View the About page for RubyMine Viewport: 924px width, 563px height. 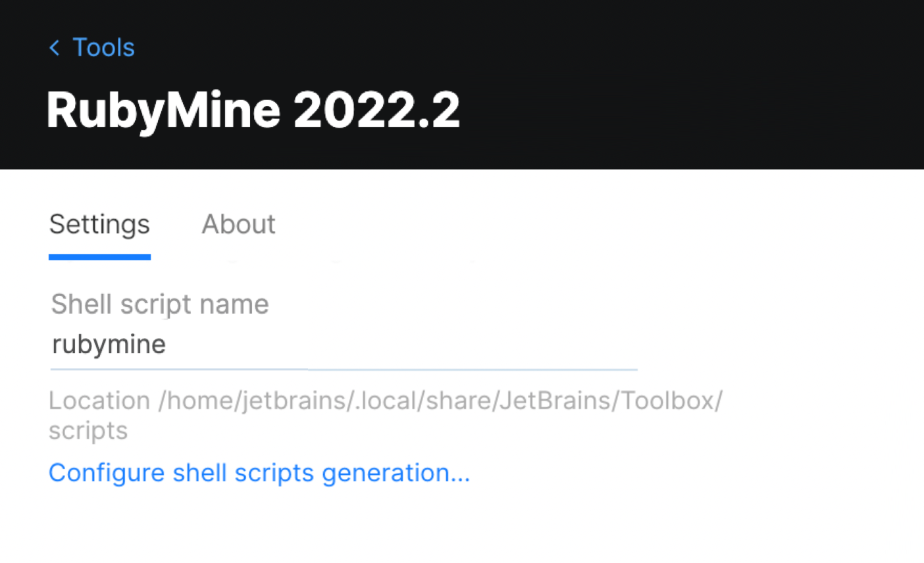coord(238,224)
